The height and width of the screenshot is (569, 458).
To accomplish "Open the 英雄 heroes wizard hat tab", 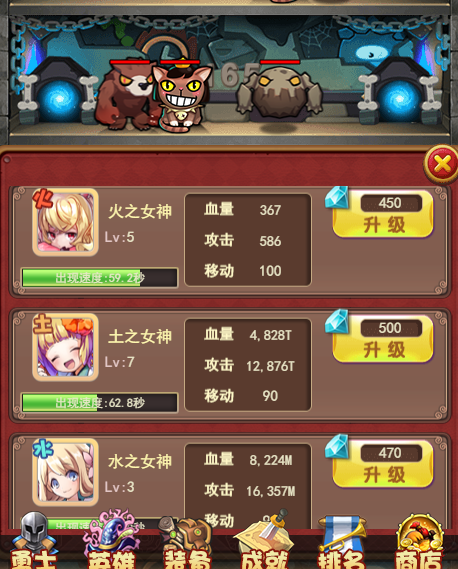I will (113, 540).
